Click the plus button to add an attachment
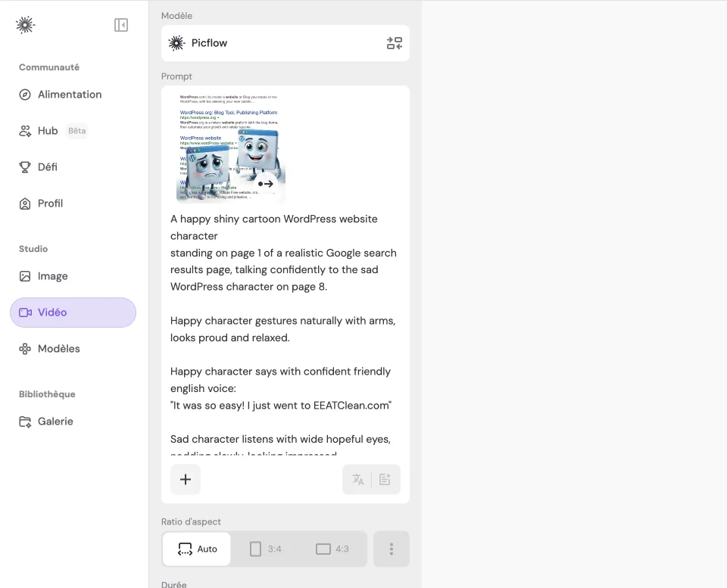This screenshot has height=588, width=727. pos(186,480)
